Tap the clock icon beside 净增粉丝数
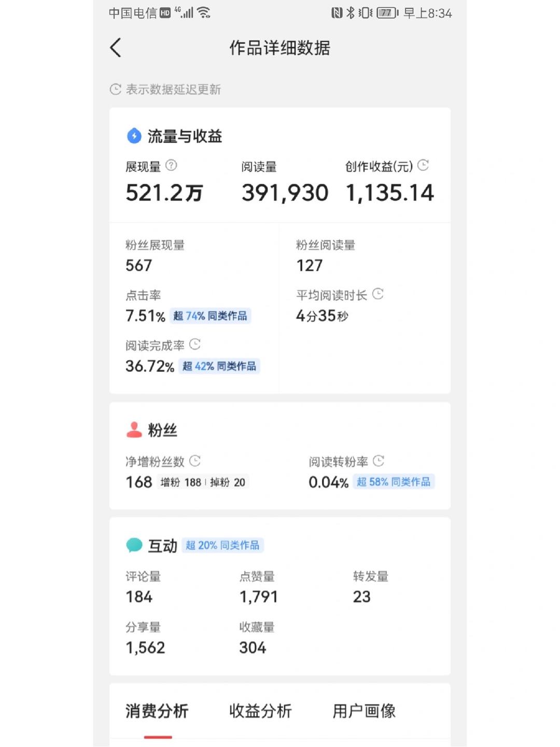 click(195, 461)
